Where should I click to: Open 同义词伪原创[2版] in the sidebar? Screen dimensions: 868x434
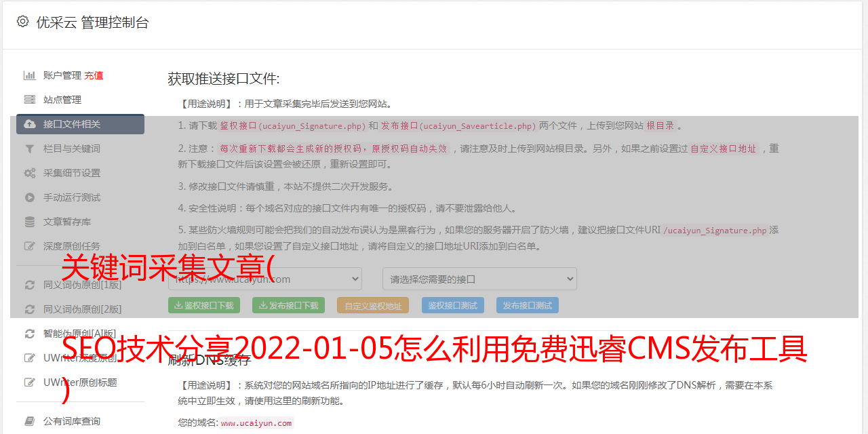(x=83, y=309)
